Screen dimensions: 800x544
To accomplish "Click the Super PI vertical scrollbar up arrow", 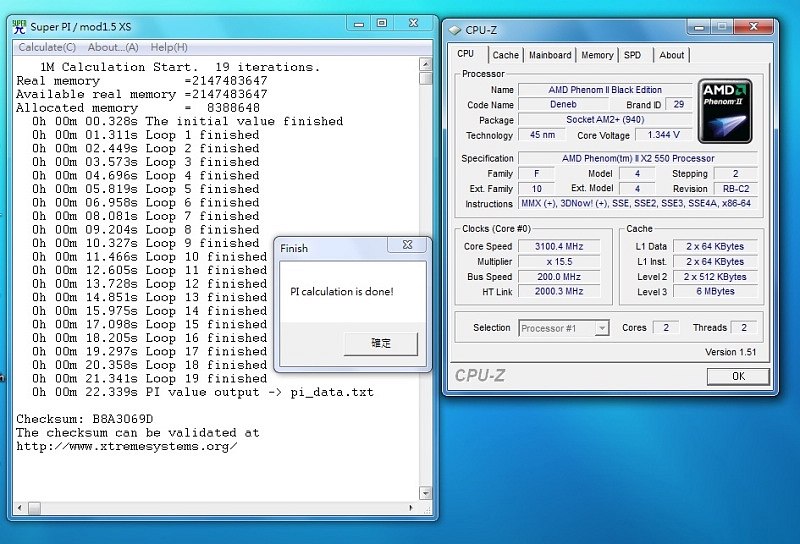I will click(426, 64).
